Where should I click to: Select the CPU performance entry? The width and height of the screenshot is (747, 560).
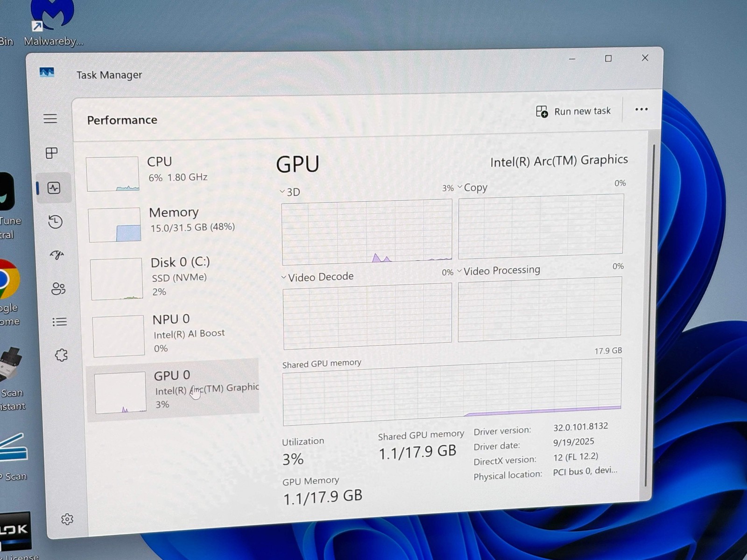[172, 174]
